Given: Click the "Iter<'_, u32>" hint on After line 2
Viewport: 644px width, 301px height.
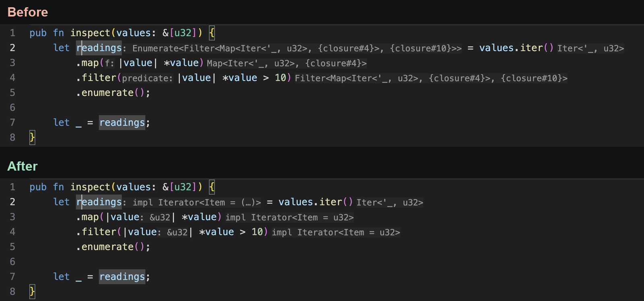Looking at the screenshot, I should click(390, 202).
